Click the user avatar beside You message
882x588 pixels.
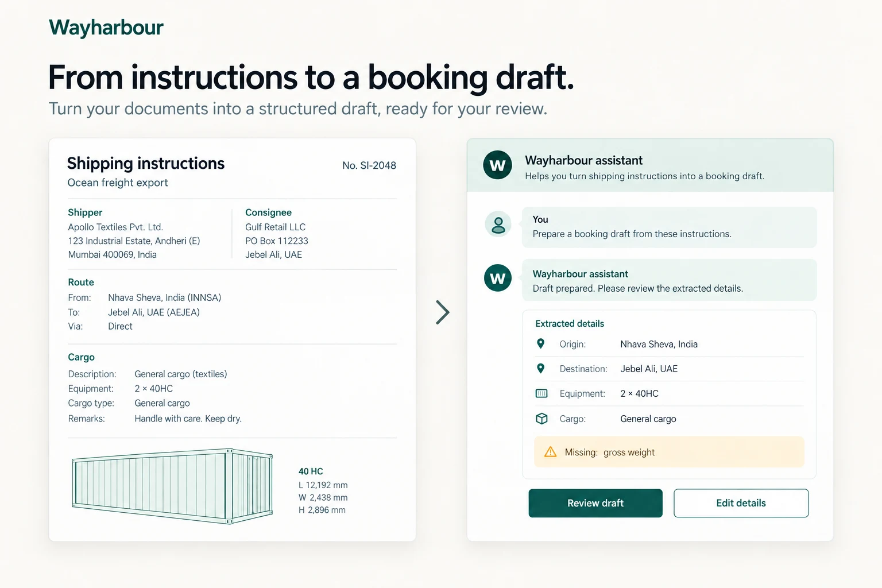click(x=498, y=224)
